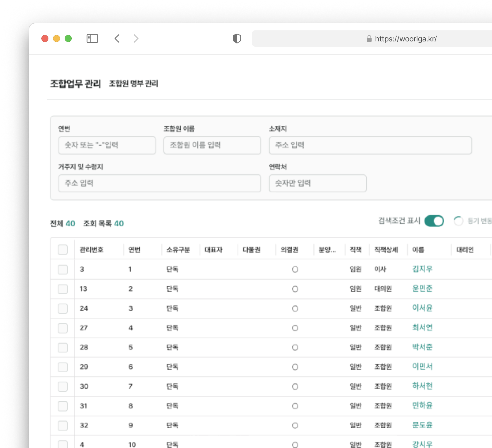Toggle the browser sidebar icon
This screenshot has height=448, width=492.
click(92, 39)
